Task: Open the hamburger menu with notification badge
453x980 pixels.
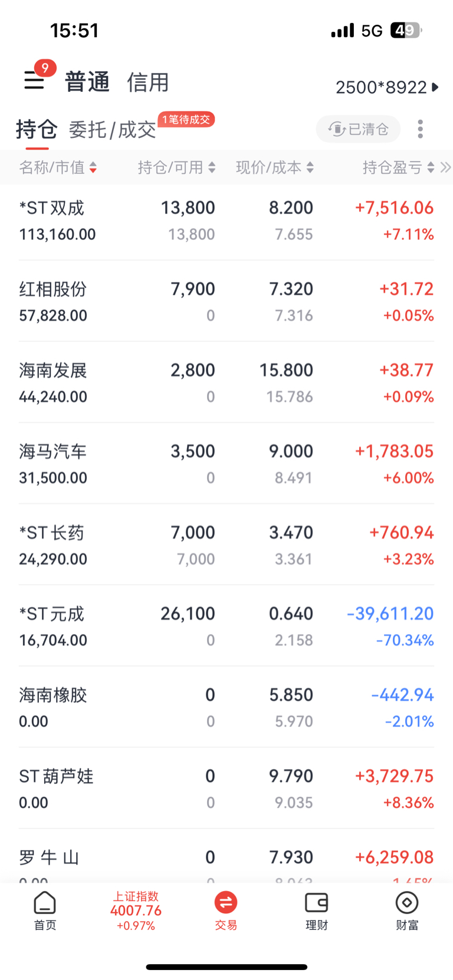Action: [35, 79]
